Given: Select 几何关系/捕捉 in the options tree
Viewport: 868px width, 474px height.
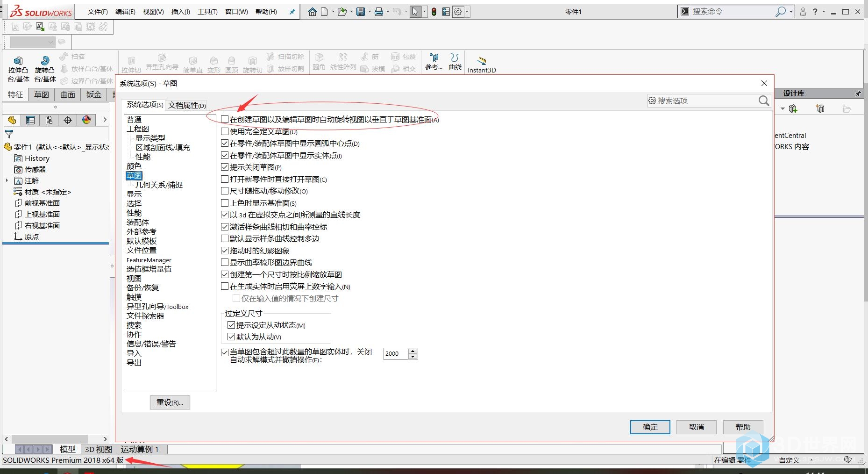Looking at the screenshot, I should [159, 185].
